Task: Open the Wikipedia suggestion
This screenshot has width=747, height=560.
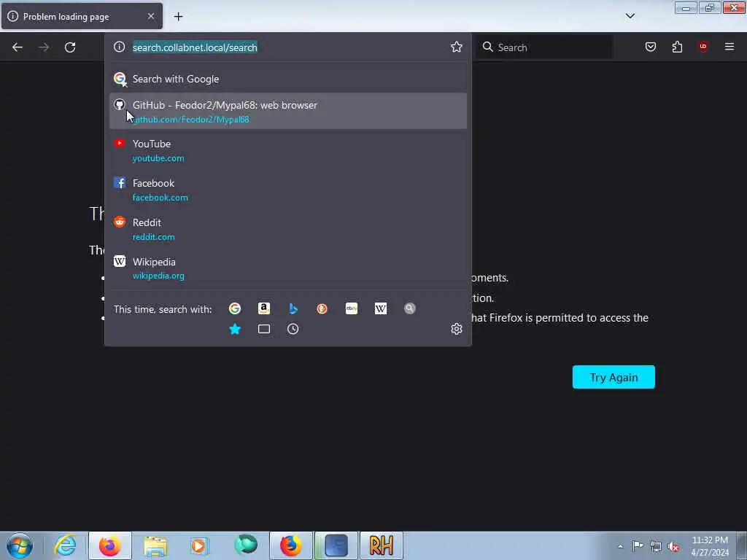Action: pyautogui.click(x=287, y=268)
